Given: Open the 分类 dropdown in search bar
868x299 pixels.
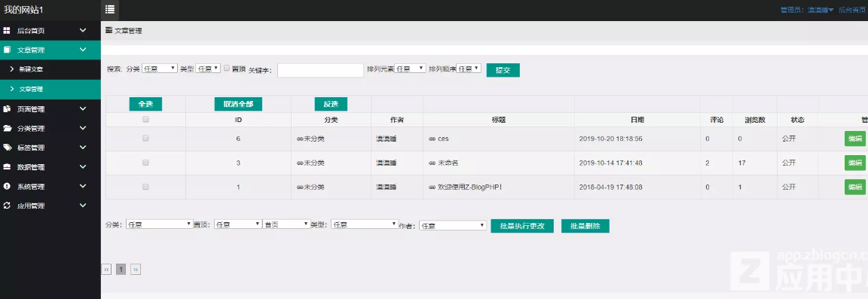Looking at the screenshot, I should pos(160,69).
